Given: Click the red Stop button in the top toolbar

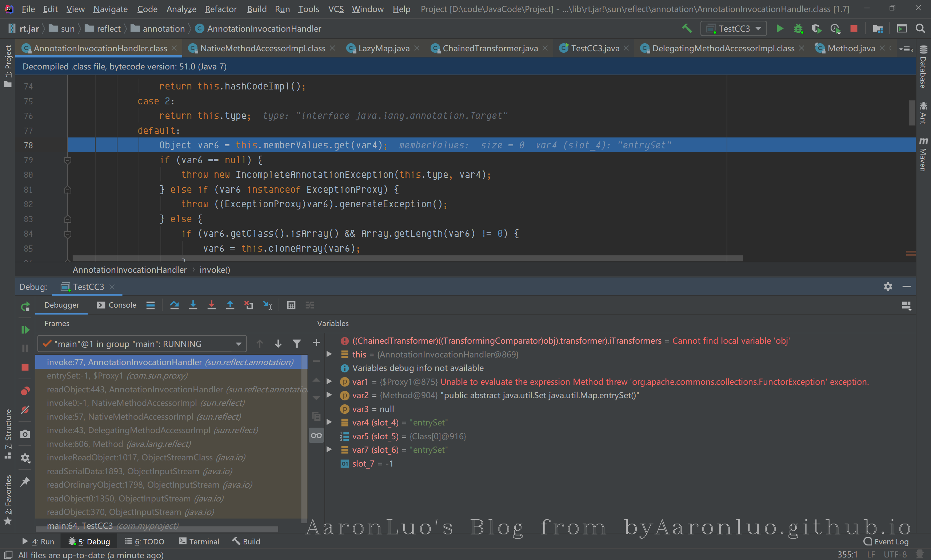Looking at the screenshot, I should tap(854, 29).
